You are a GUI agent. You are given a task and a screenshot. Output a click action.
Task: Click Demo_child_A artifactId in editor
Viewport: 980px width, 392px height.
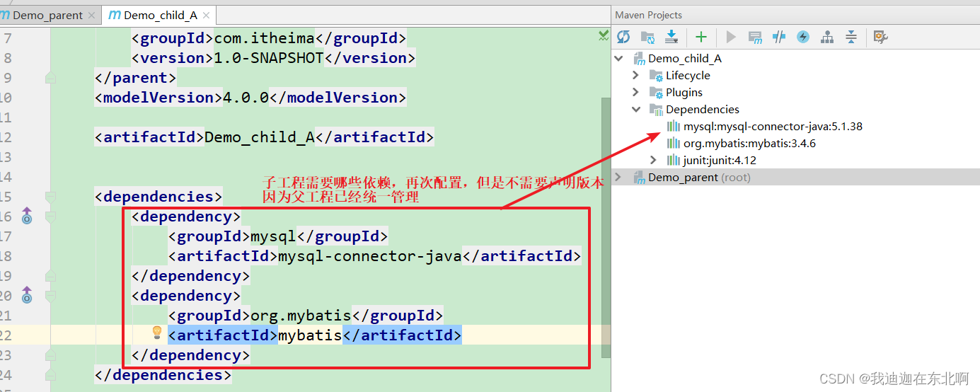pos(259,137)
